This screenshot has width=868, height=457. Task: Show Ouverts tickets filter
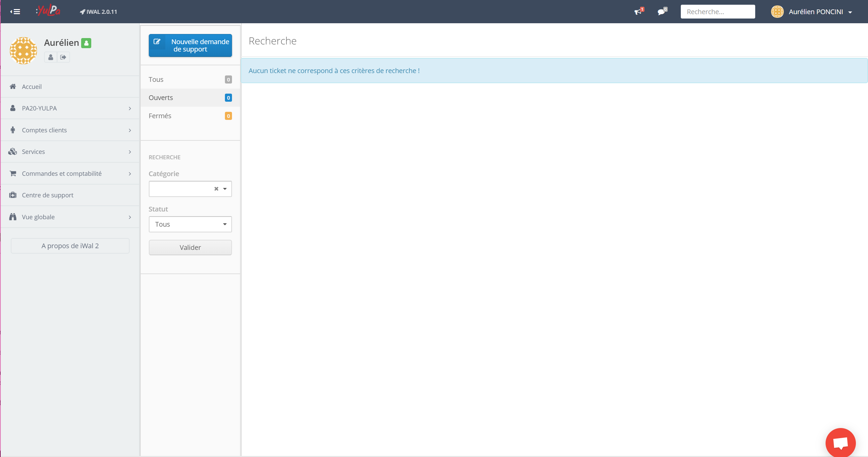190,98
